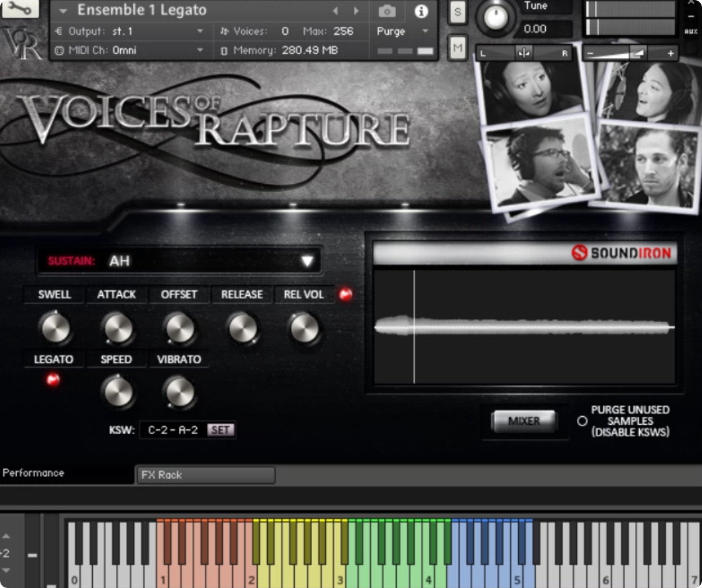Click the Tune value 0.00 field

click(x=545, y=29)
